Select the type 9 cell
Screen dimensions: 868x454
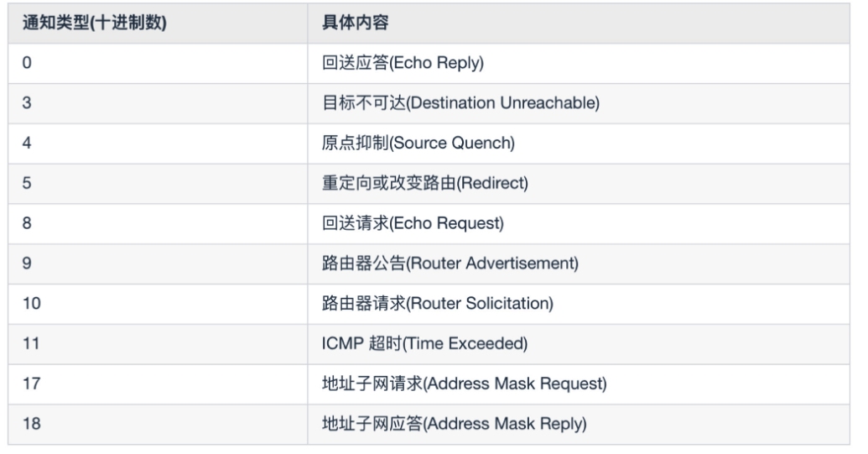click(x=158, y=264)
